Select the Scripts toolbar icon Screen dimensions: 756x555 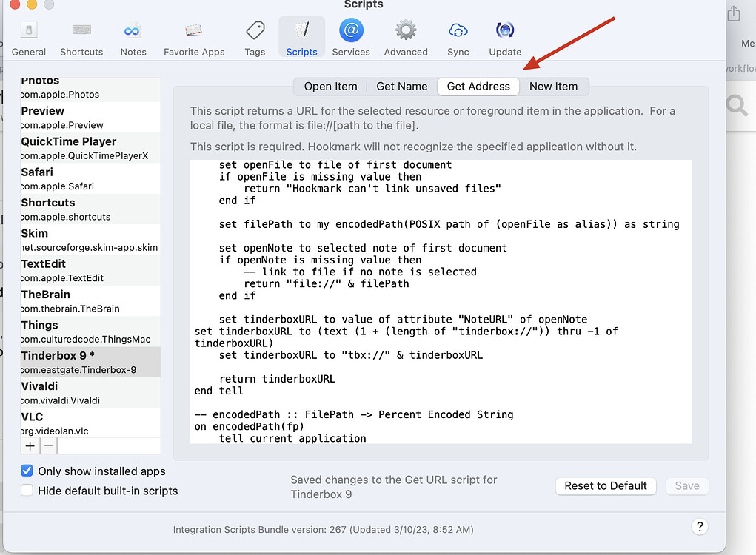point(302,38)
